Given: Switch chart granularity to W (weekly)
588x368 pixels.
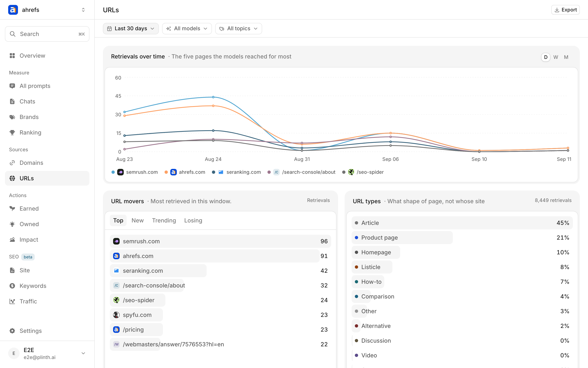Looking at the screenshot, I should [556, 57].
